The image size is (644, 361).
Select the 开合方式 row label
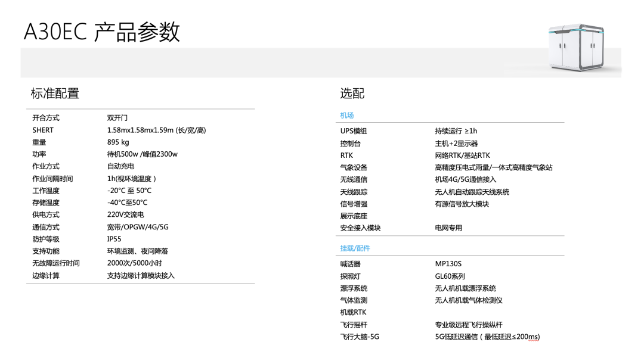click(x=46, y=118)
